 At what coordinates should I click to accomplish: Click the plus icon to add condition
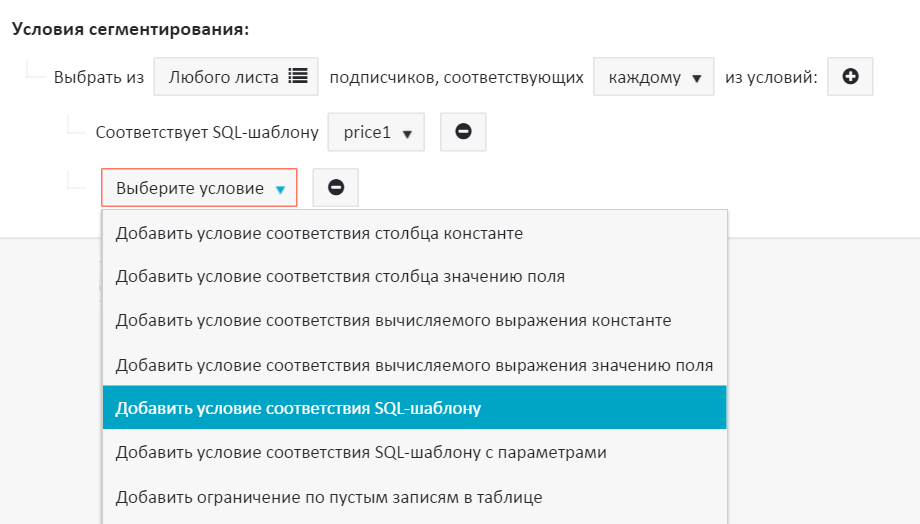[x=850, y=77]
